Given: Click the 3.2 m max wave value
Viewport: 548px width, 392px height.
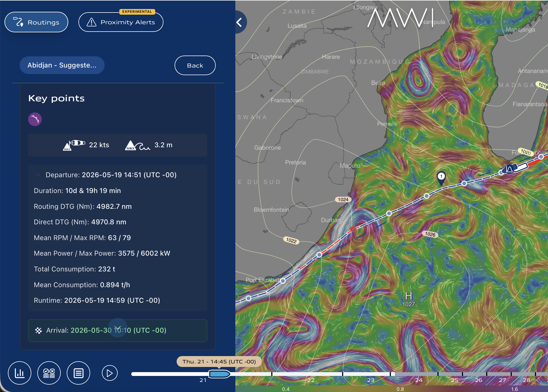Looking at the screenshot, I should tap(163, 145).
